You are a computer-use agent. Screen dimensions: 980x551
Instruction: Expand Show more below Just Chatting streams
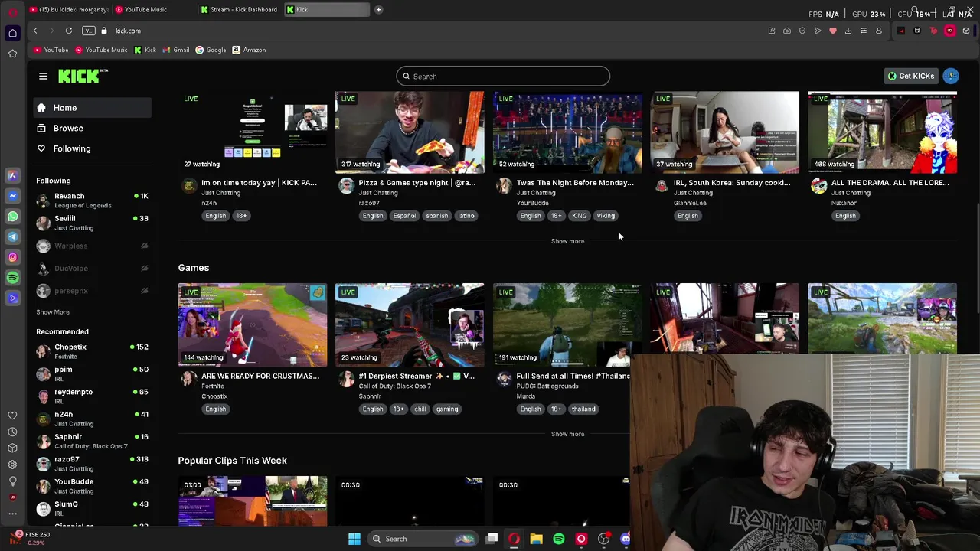(x=567, y=241)
